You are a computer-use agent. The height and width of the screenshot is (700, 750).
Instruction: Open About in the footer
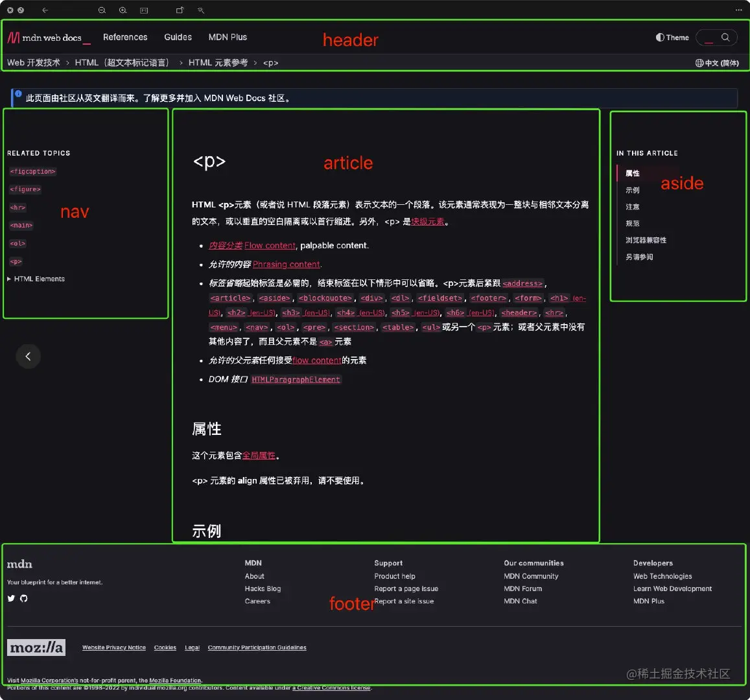[x=255, y=576]
